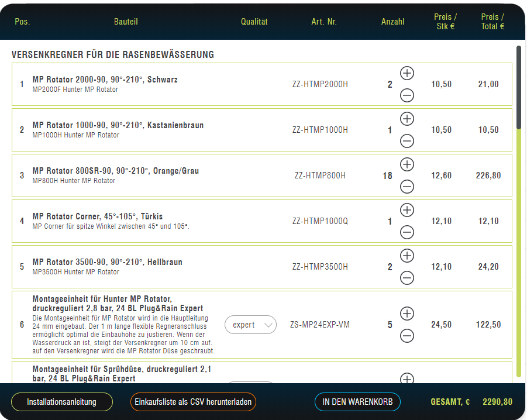The image size is (527, 420).
Task: Click subtitle MP800H Hunter MP Rotator
Action: (74, 181)
